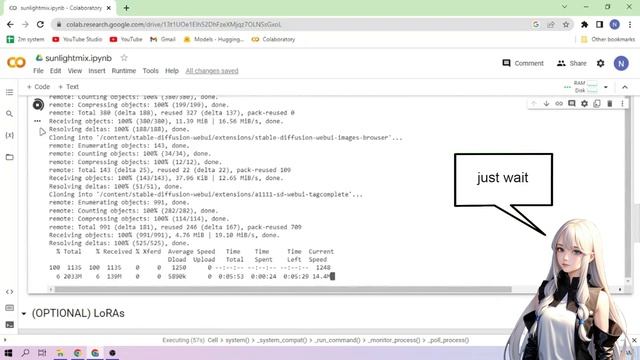Open the RAM/Disk connection dropdown arrow

coord(606,87)
